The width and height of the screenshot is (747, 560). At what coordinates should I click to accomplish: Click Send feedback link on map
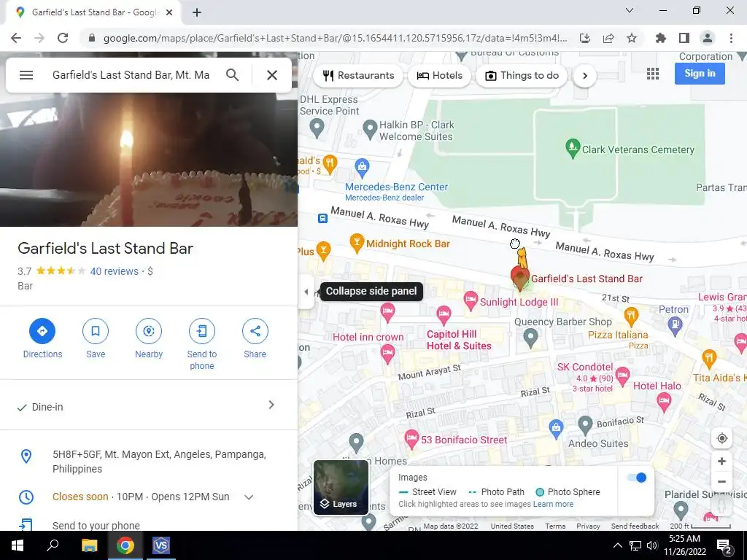pyautogui.click(x=635, y=526)
